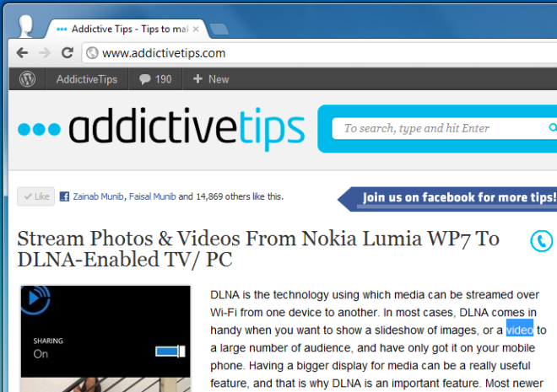557x392 pixels.
Task: Click the small Facebook logo icon
Action: pos(64,196)
